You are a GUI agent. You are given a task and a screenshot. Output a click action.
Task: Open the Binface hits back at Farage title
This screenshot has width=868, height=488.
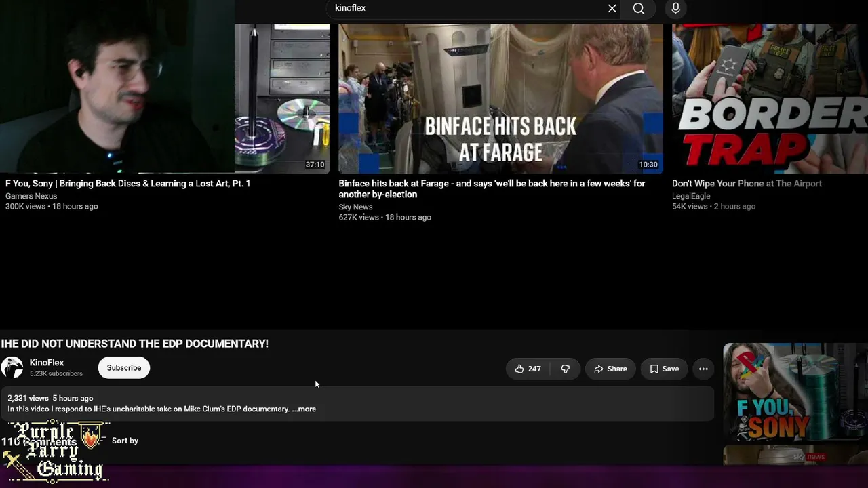tap(492, 189)
